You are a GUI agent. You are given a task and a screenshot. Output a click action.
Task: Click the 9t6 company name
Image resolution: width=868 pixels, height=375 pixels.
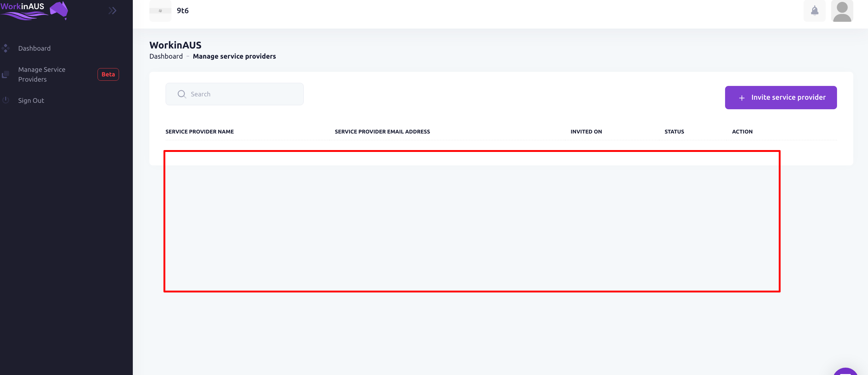182,11
